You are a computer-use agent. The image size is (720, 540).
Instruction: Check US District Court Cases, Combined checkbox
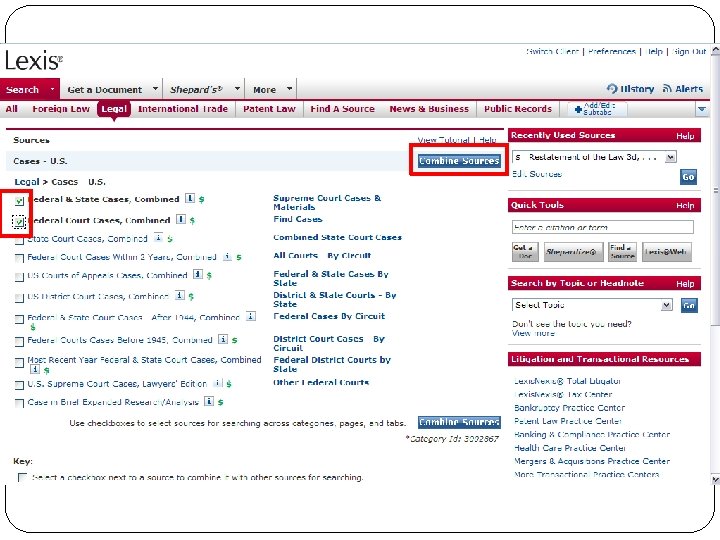click(x=19, y=298)
